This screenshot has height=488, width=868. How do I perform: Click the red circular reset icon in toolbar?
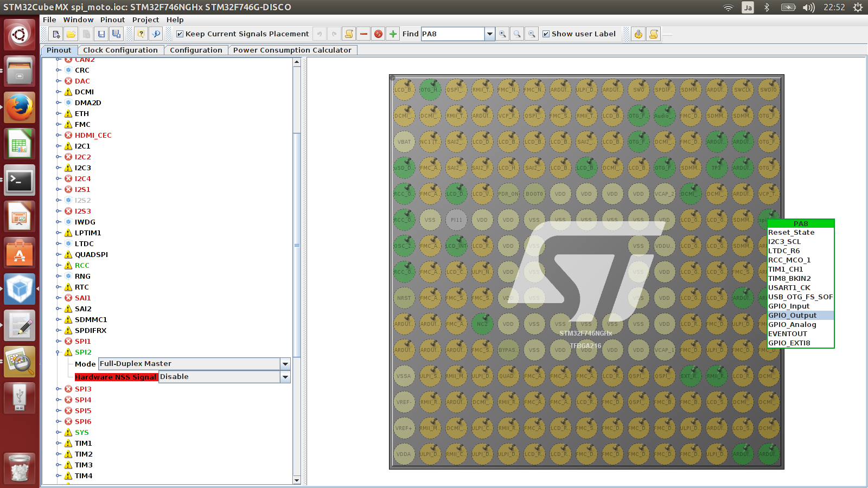[x=379, y=34]
